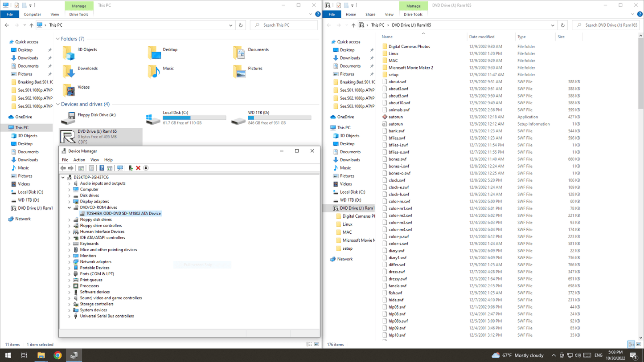
Task: Open Google Chrome from the taskbar
Action: (x=57, y=355)
